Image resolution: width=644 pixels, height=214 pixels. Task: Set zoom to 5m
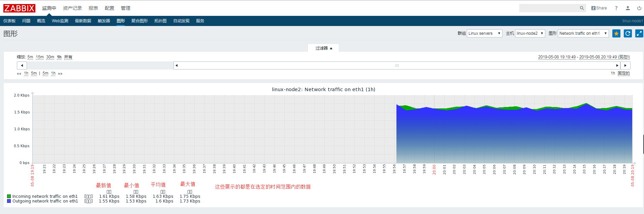point(30,57)
